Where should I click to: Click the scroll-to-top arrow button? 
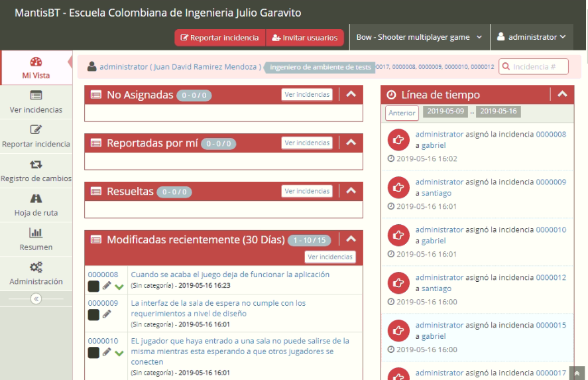pos(577,373)
